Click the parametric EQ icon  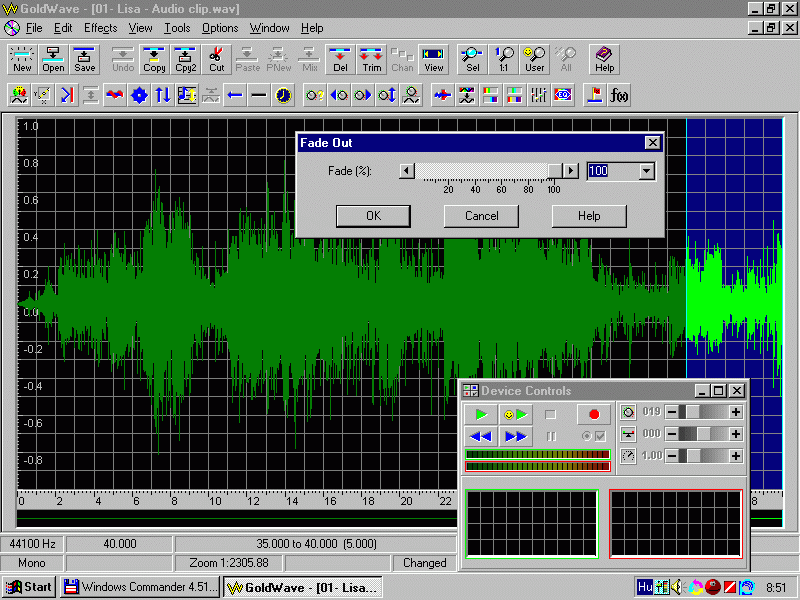563,95
